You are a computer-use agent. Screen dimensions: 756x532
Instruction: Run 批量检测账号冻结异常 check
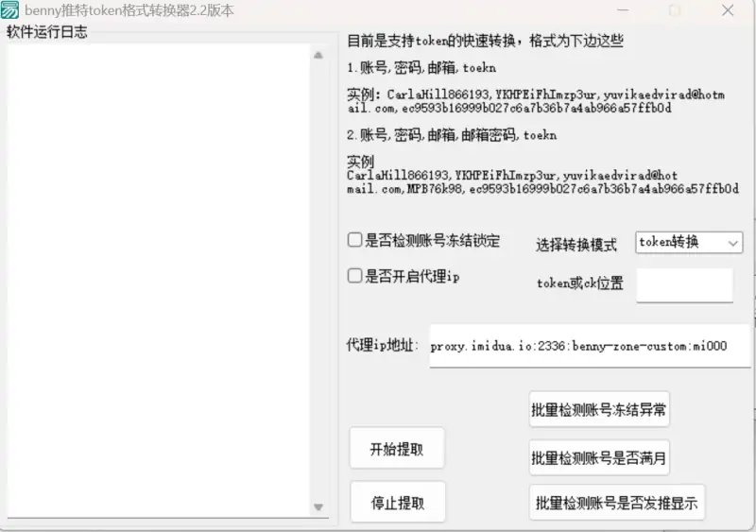pyautogui.click(x=599, y=409)
